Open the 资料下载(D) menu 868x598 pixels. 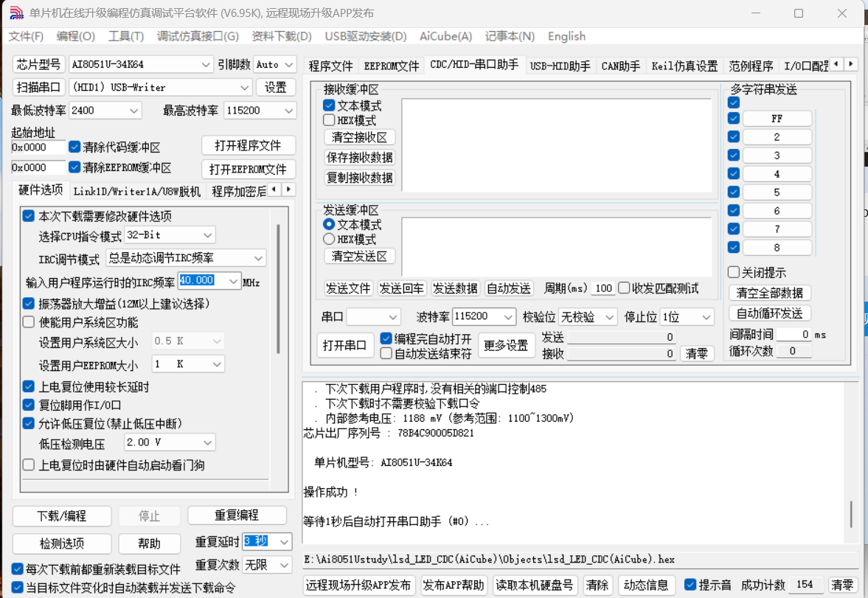click(x=281, y=36)
